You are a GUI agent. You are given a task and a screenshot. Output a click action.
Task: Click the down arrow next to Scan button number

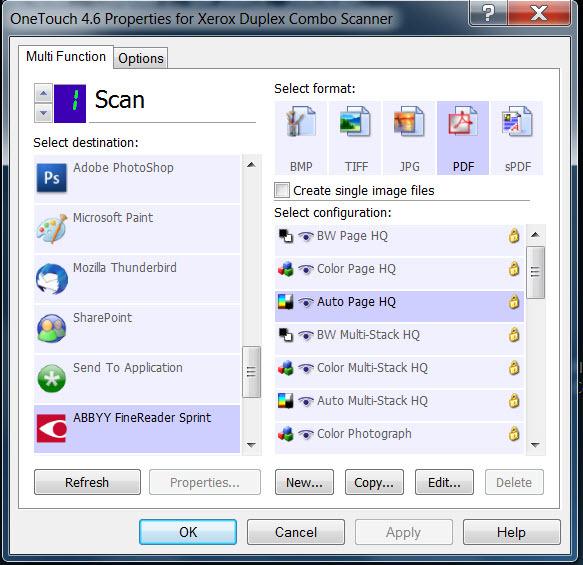(43, 113)
